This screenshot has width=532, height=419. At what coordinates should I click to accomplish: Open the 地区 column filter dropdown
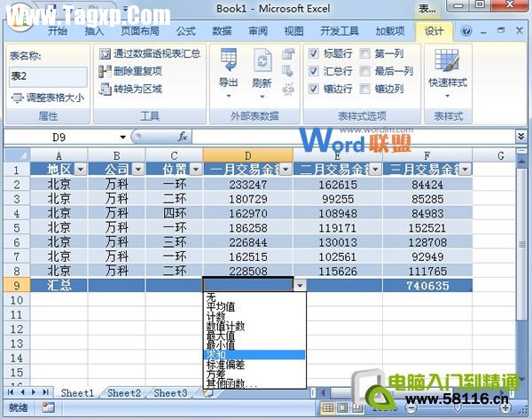[x=81, y=169]
